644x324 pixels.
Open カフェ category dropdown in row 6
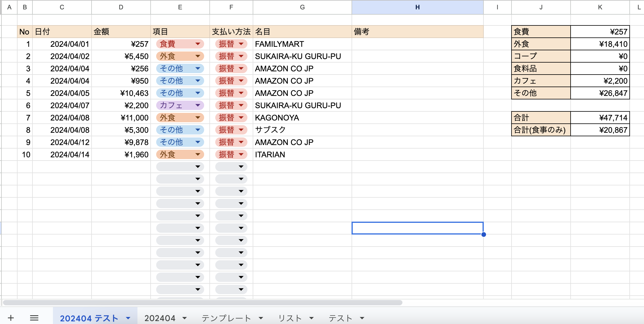pyautogui.click(x=198, y=105)
